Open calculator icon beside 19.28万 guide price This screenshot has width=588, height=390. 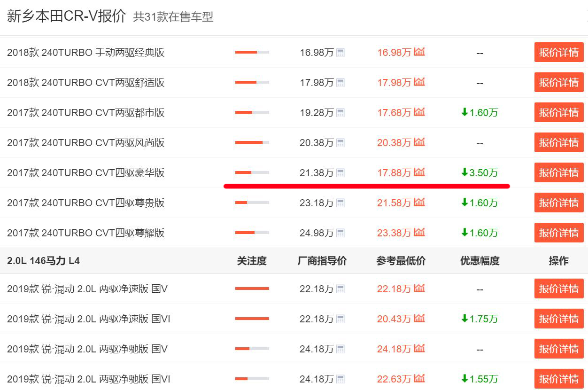[x=340, y=113]
